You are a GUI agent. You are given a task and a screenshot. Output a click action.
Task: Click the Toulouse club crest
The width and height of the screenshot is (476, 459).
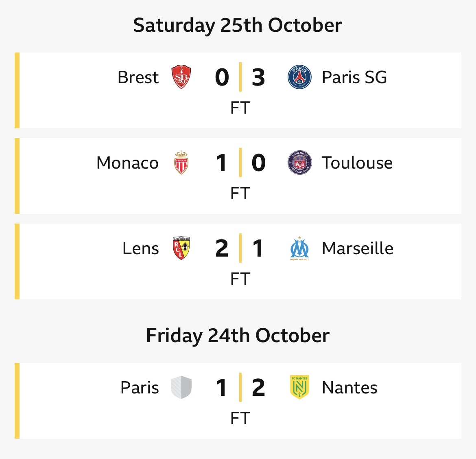pos(299,163)
